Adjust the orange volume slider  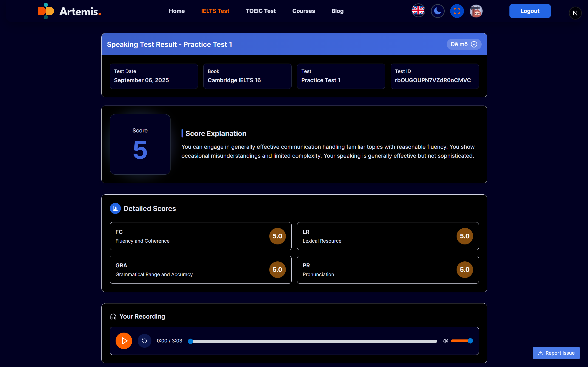(462, 341)
